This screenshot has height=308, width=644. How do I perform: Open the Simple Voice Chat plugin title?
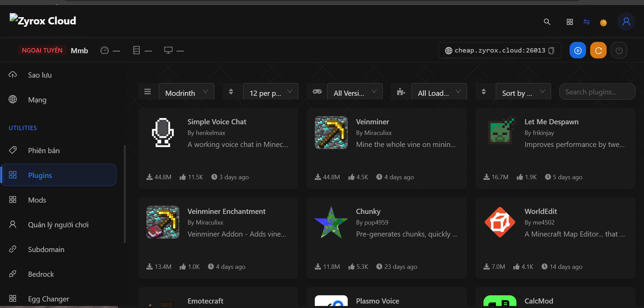pos(217,122)
